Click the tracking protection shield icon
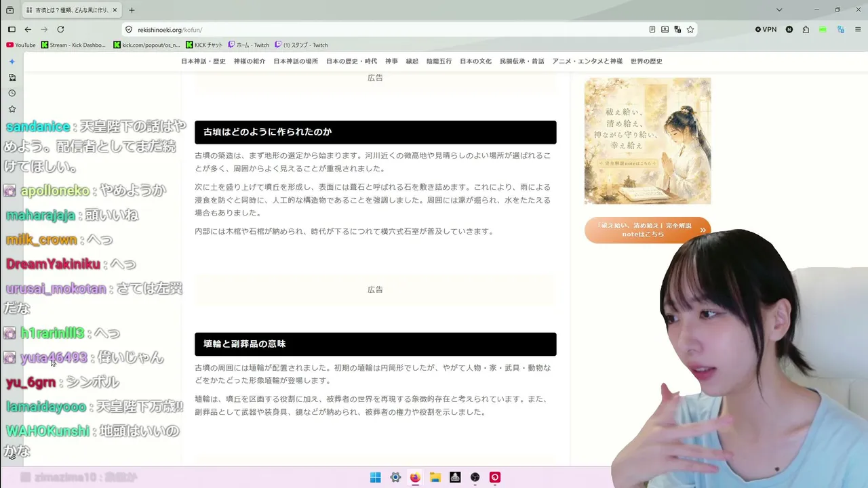 pyautogui.click(x=129, y=30)
